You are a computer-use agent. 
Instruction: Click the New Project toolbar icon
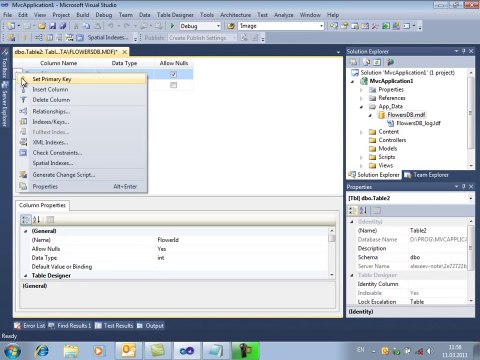point(11,26)
